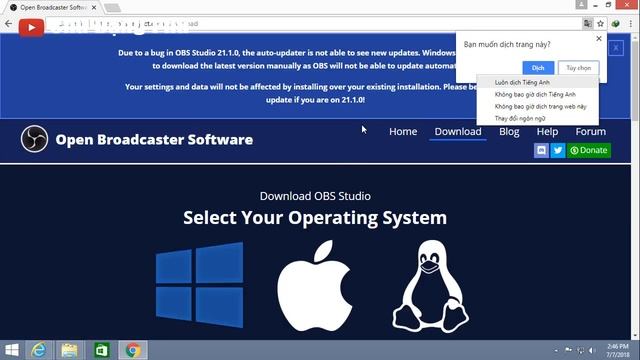Go to the Home nav link
This screenshot has width=640, height=360.
click(x=403, y=131)
